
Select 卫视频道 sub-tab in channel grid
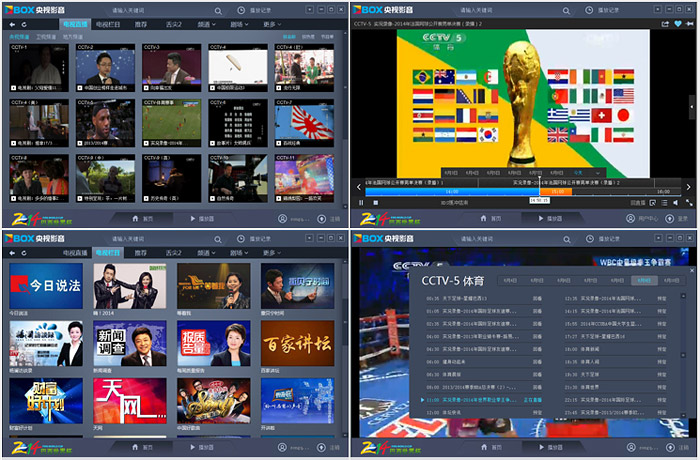(x=46, y=37)
